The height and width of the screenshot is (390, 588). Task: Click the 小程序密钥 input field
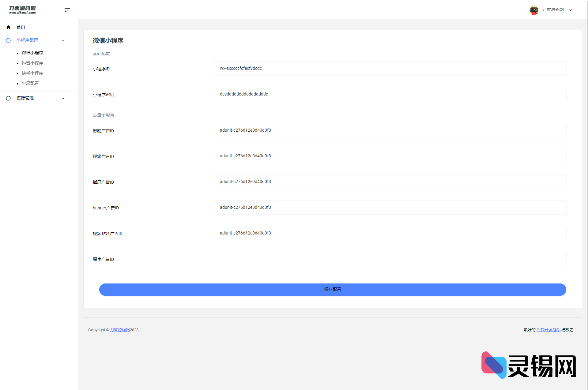[x=390, y=94]
